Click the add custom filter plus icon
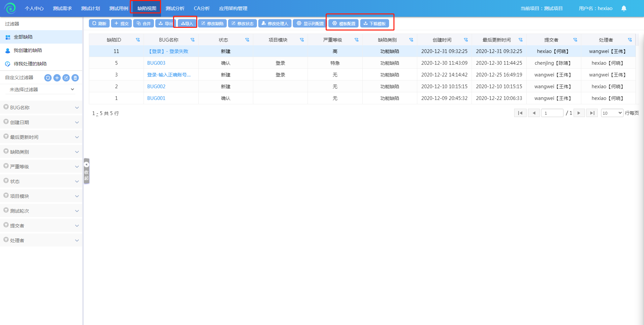 (57, 78)
